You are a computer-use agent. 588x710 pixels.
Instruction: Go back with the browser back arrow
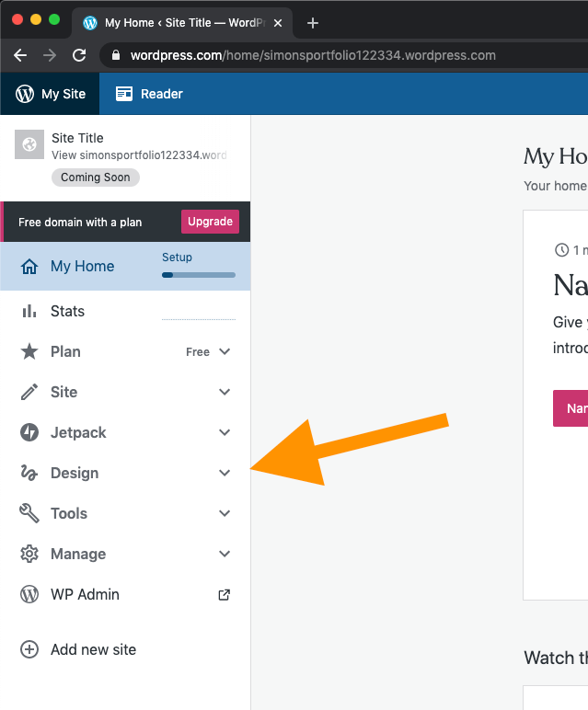20,55
